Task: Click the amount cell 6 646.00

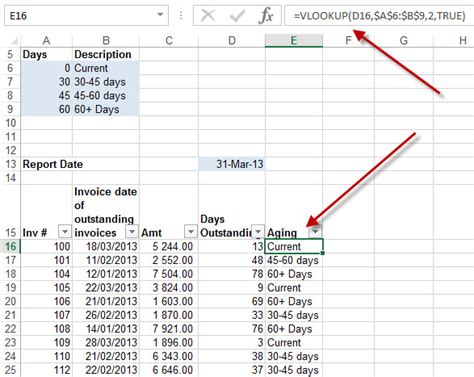Action: 169,370
